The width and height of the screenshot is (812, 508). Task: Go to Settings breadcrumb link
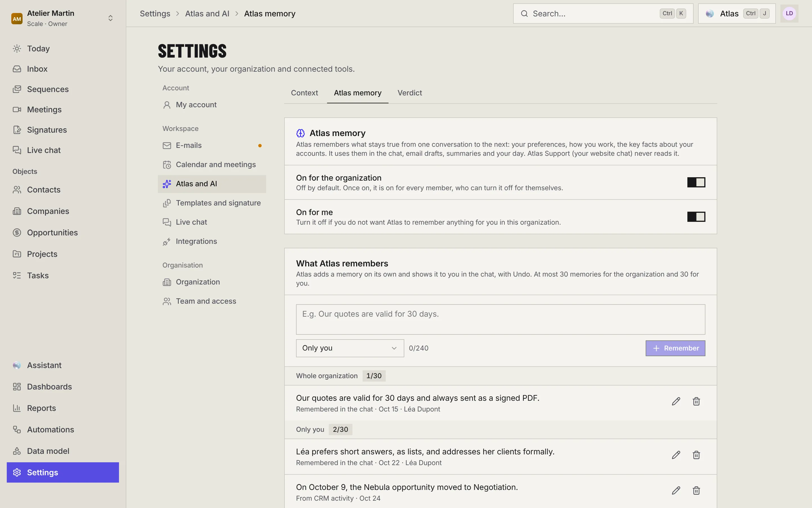click(x=155, y=14)
